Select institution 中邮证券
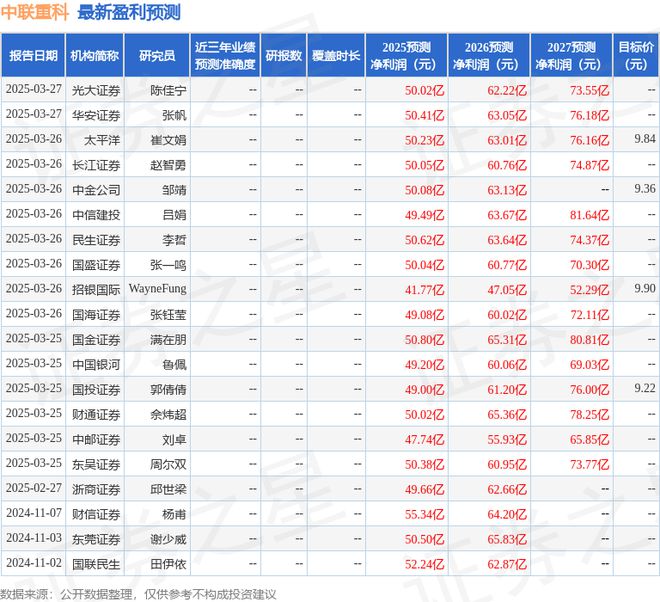Screen dimensions: 660x602 (96, 440)
